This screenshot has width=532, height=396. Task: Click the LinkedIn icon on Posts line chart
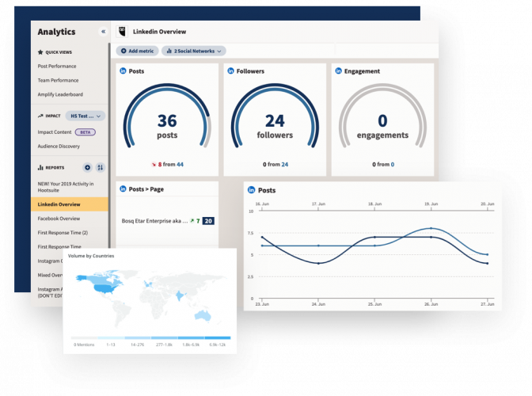pos(251,190)
